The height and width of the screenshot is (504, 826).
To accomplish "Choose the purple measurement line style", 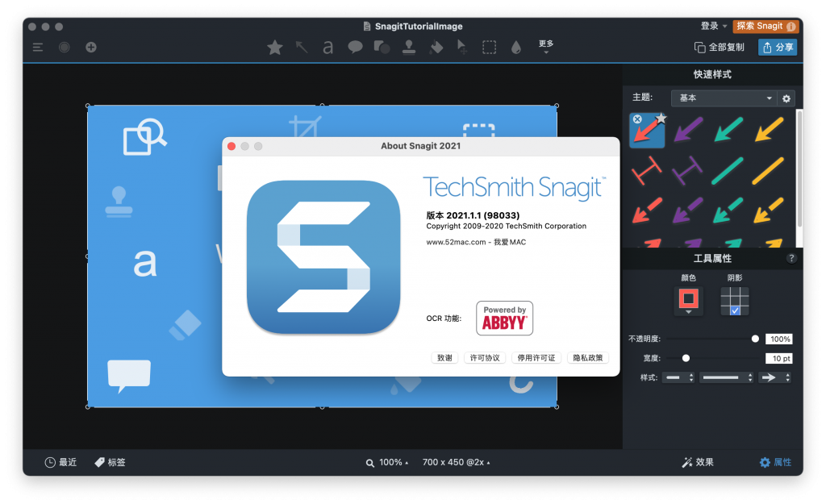I will click(687, 171).
